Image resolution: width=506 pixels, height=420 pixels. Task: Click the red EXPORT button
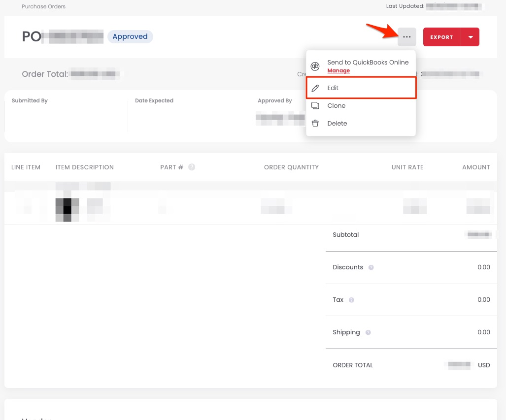(x=441, y=37)
